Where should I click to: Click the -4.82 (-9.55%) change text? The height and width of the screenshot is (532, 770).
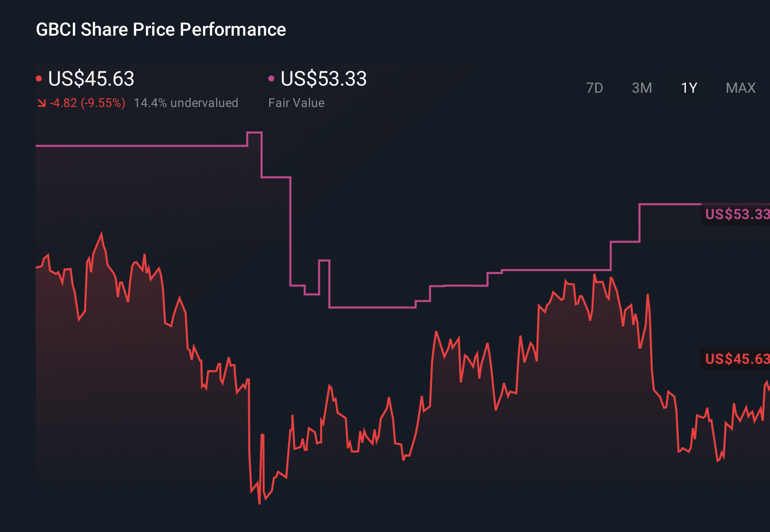point(87,103)
